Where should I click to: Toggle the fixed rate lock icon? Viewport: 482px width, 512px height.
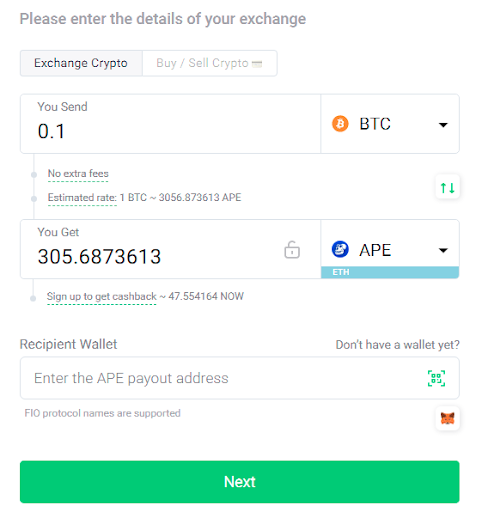[x=292, y=250]
